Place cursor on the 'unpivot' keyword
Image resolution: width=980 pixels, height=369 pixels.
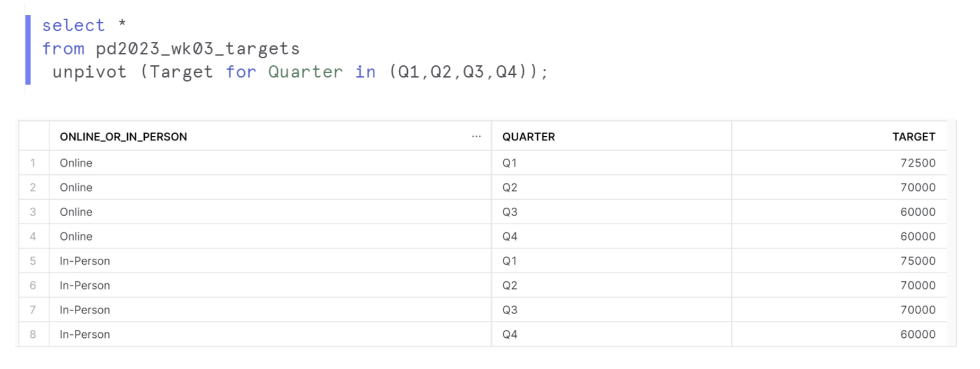pyautogui.click(x=89, y=72)
